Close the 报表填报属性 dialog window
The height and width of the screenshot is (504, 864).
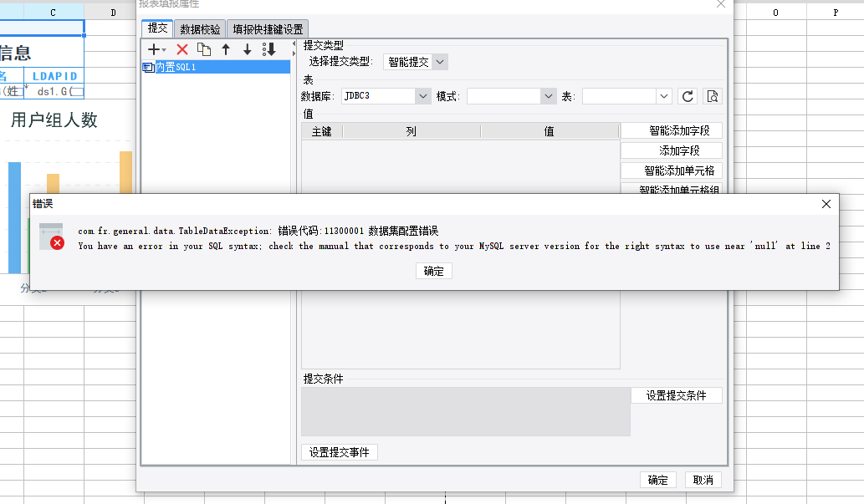point(721,4)
